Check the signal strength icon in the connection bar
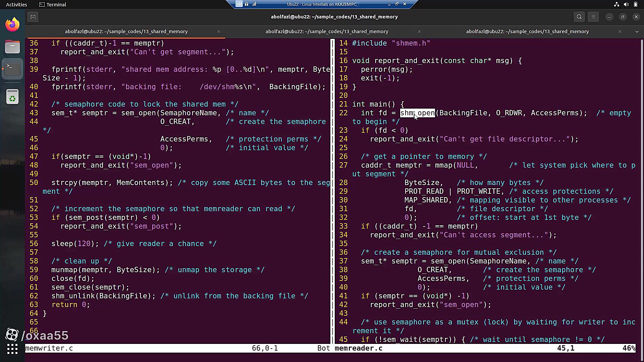 click(254, 4)
